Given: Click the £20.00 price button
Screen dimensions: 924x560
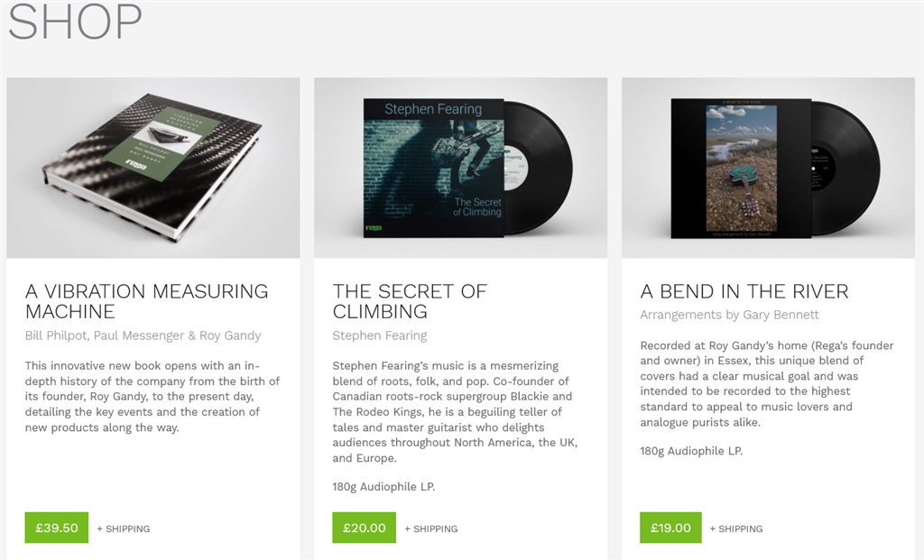Looking at the screenshot, I should point(365,528).
